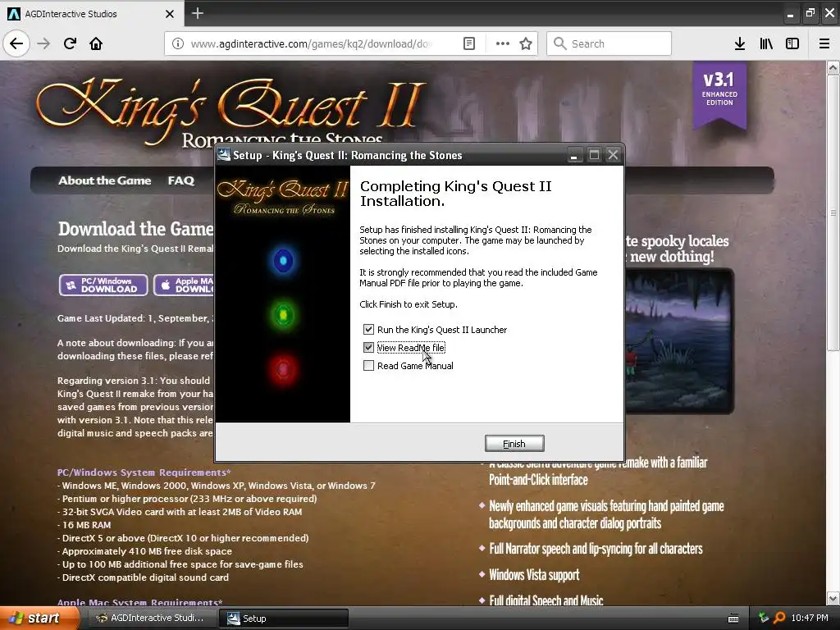The height and width of the screenshot is (630, 840).
Task: Show site information for agdinteractive.com
Action: tap(178, 43)
